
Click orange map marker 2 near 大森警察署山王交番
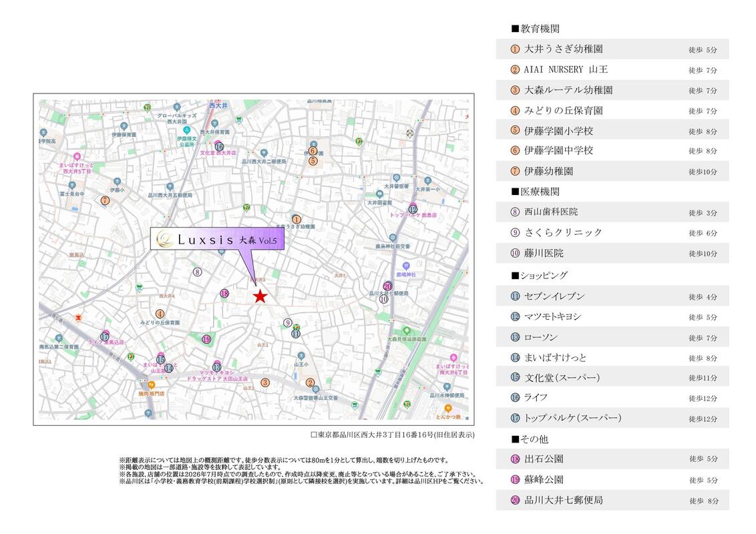pyautogui.click(x=310, y=382)
